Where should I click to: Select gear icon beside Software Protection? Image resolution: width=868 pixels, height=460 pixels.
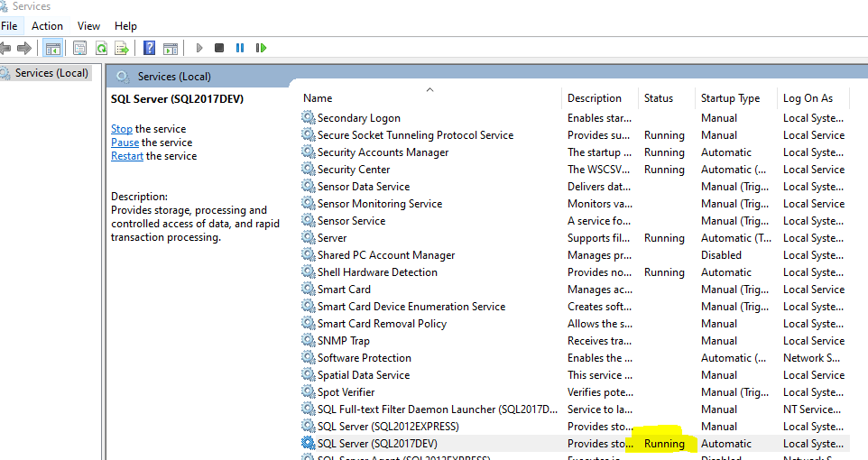click(x=309, y=357)
